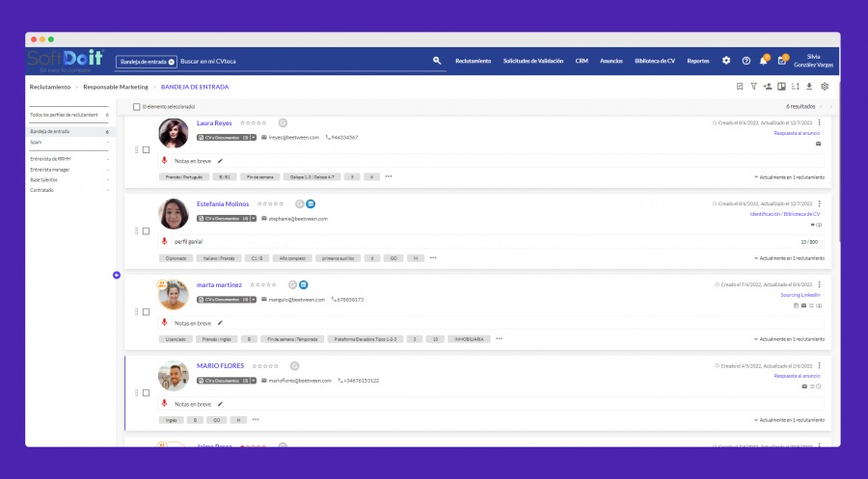Image resolution: width=868 pixels, height=479 pixels.
Task: Open CV y Documentos dropdown arrow for Laura Reyes
Action: [x=254, y=137]
